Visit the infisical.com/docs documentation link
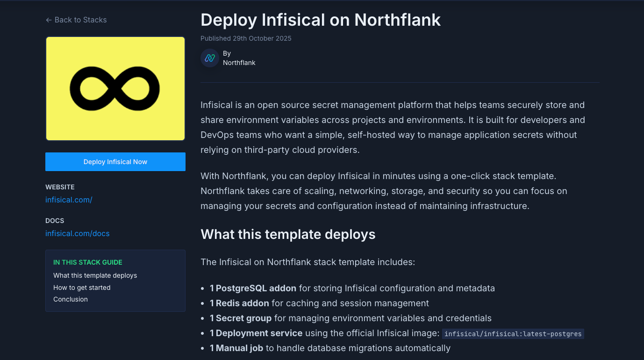This screenshot has height=360, width=644. point(77,233)
